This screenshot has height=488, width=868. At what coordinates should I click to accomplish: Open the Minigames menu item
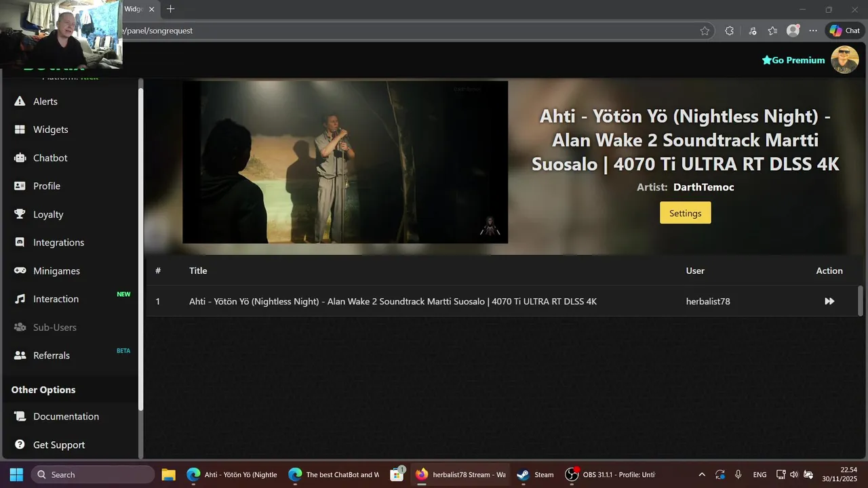pos(56,270)
